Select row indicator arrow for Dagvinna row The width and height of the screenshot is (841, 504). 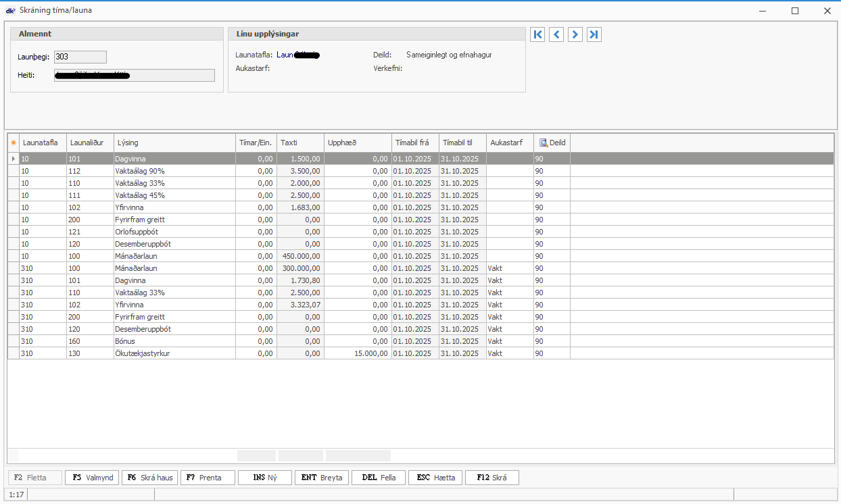13,159
